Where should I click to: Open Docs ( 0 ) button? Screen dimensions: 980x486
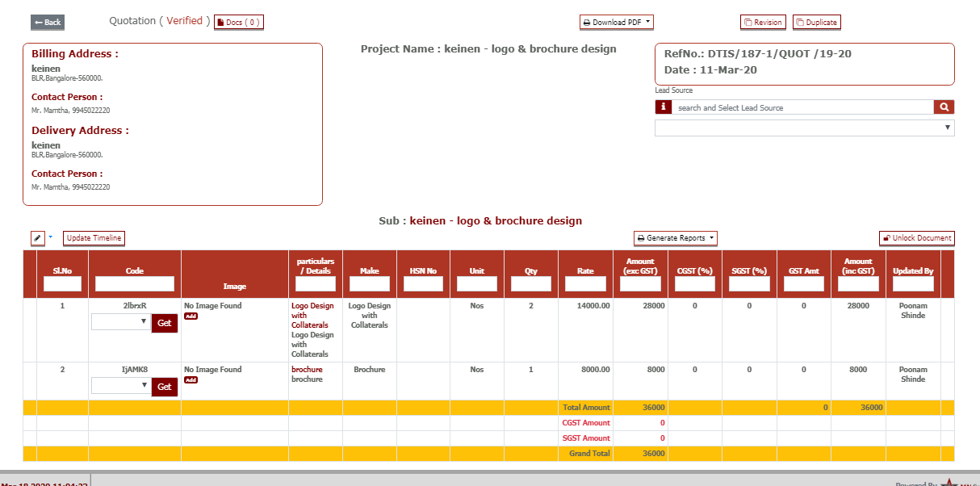(x=239, y=23)
